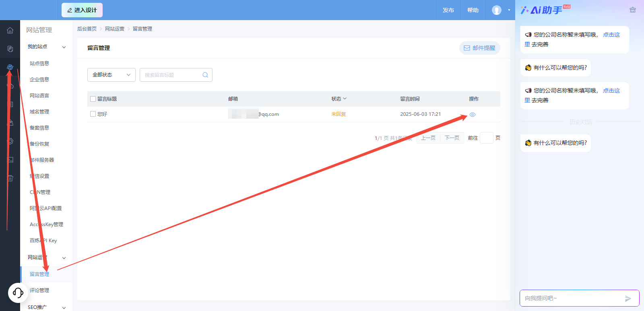Click 网站运营 breadcrumb link
The image size is (644, 311).
(115, 29)
